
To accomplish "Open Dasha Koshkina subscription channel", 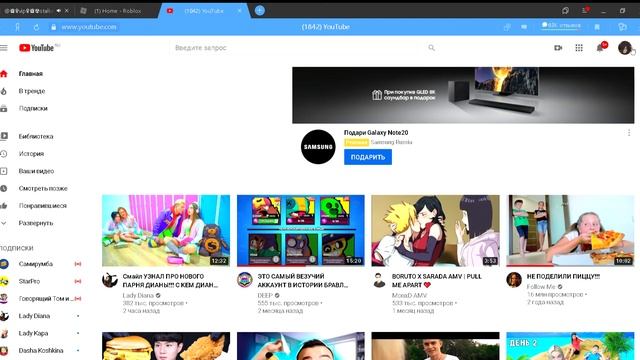I will pyautogui.click(x=41, y=351).
